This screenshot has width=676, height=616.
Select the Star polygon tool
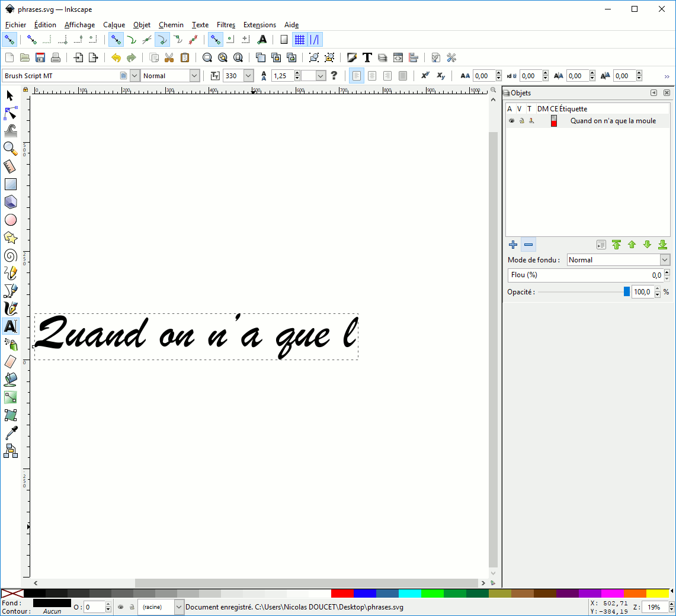point(10,238)
